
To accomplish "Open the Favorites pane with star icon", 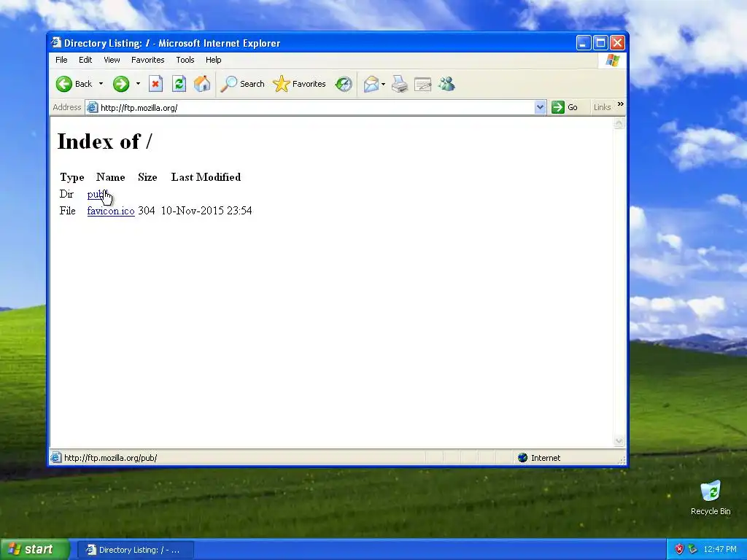I will tap(299, 84).
